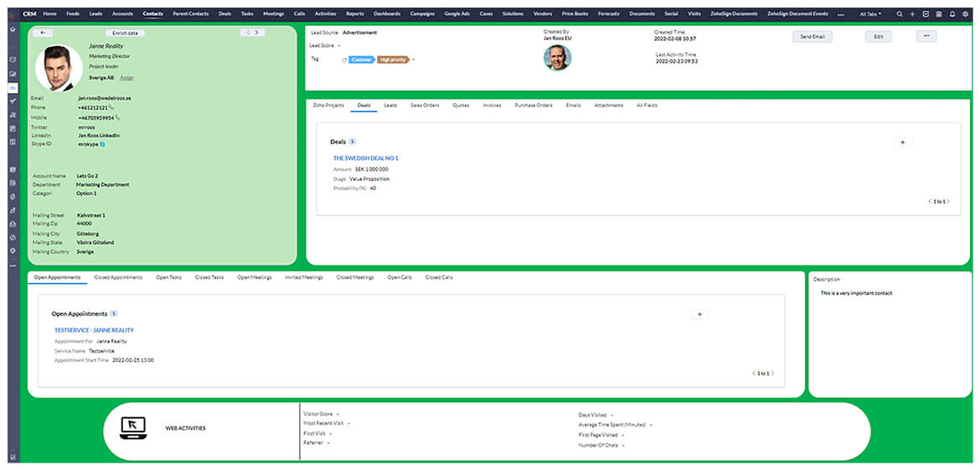This screenshot has height=470, width=980.
Task: Open TESTSERVICE - JANNE REALITY appointment link
Action: click(94, 330)
